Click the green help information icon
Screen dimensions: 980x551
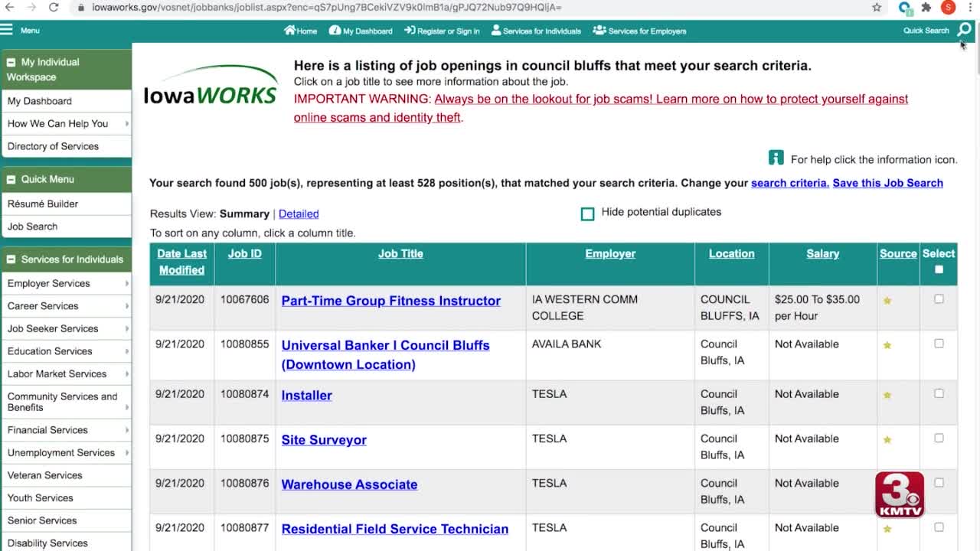(x=776, y=158)
